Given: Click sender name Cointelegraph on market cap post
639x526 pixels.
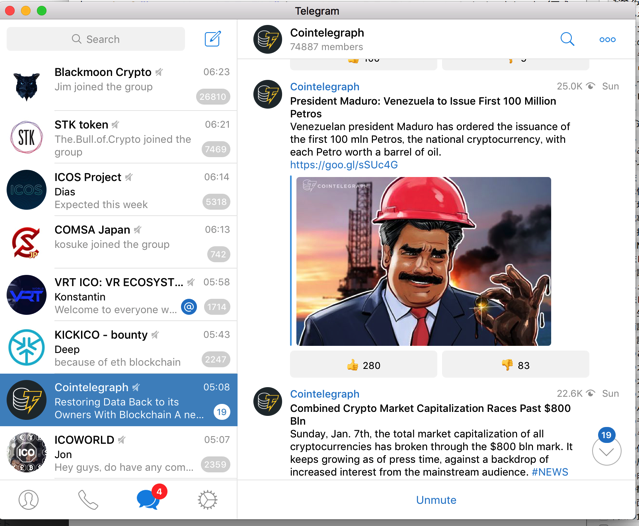Looking at the screenshot, I should tap(325, 394).
